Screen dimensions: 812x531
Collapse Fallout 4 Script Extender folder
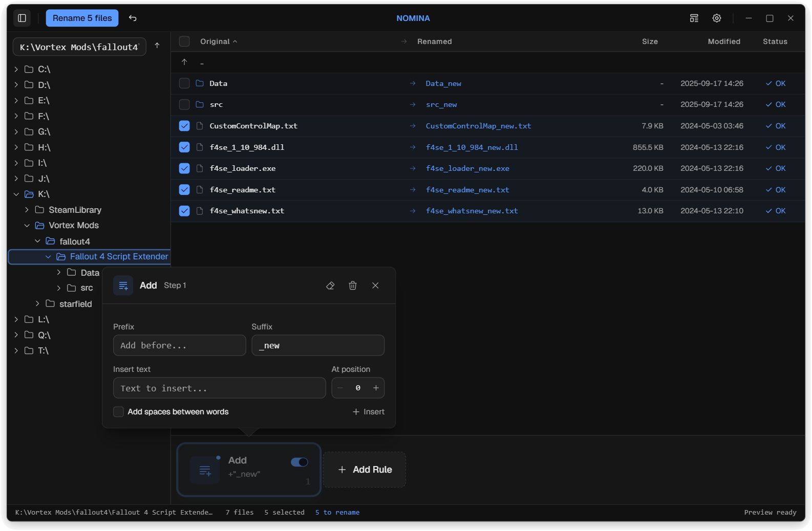pos(48,257)
